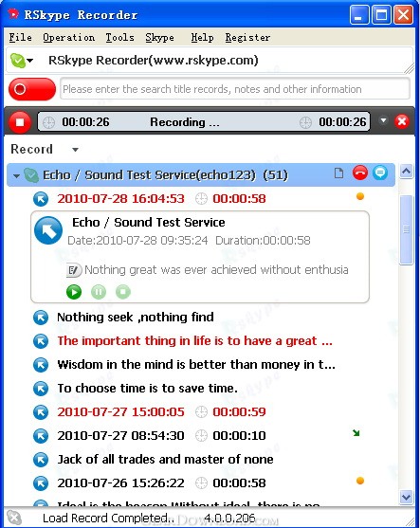This screenshot has width=420, height=528.
Task: Click the 'Echo / Sound Test Service' card title
Action: 149,223
